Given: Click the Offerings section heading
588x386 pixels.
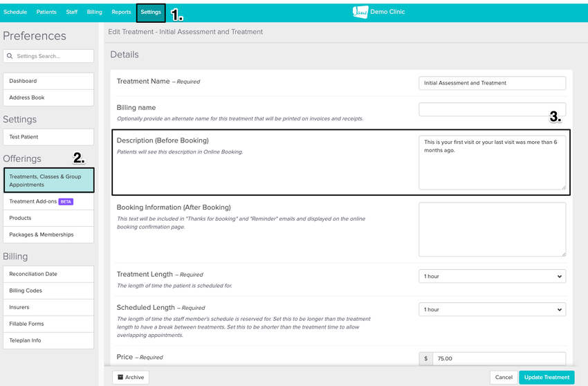Looking at the screenshot, I should tap(22, 158).
